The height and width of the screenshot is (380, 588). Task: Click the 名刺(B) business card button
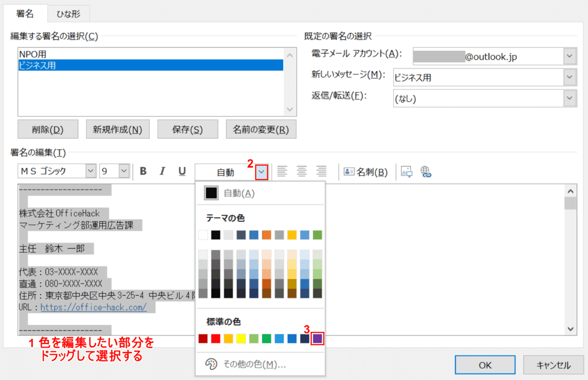click(366, 172)
